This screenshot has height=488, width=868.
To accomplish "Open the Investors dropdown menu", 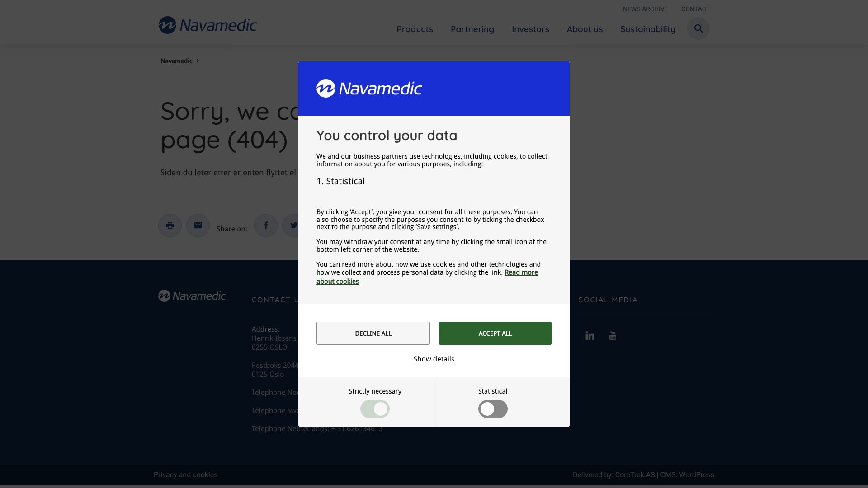I will [531, 28].
